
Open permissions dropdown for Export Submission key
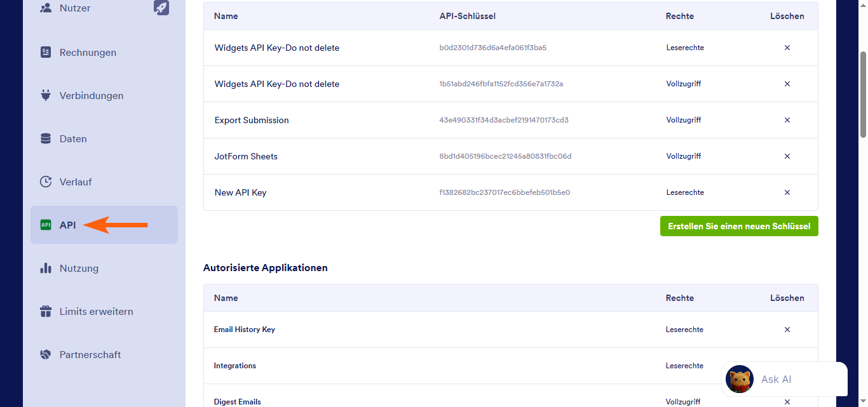[684, 120]
